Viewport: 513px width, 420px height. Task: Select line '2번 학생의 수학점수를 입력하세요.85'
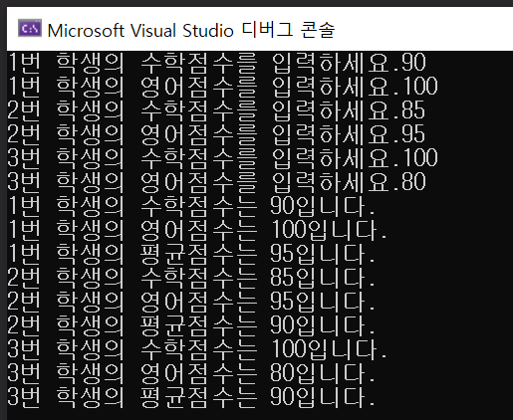click(x=216, y=110)
